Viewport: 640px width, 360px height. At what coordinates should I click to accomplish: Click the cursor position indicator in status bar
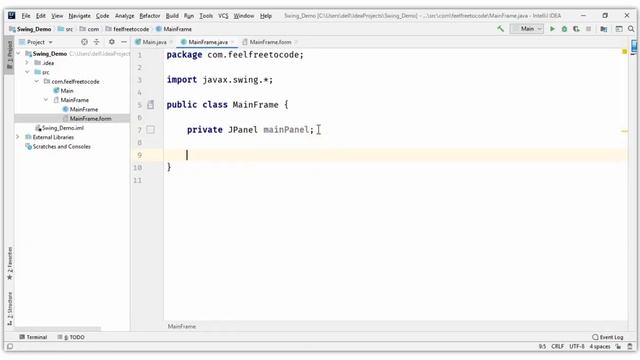click(542, 347)
